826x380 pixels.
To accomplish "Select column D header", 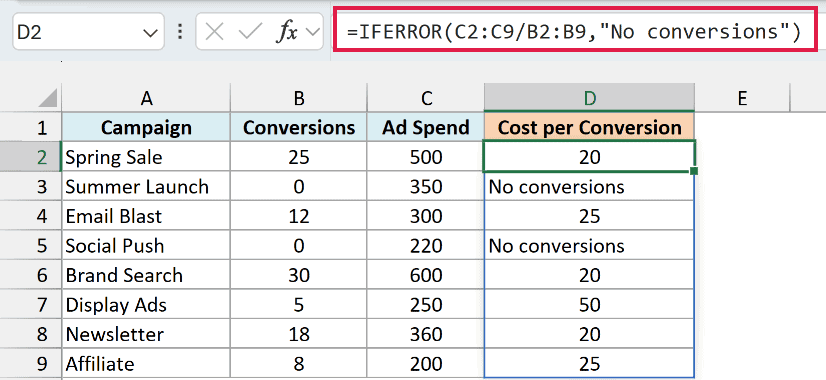I will coord(589,98).
